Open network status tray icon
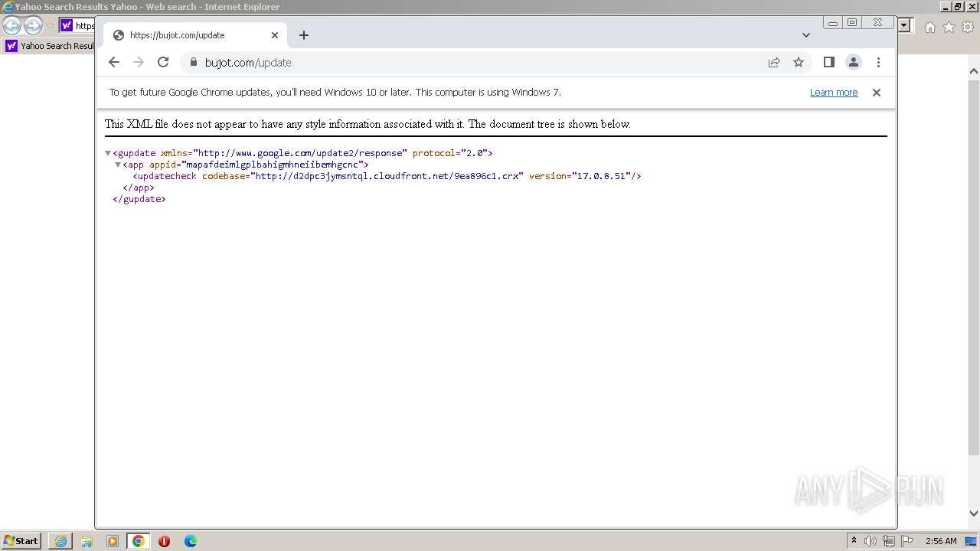This screenshot has width=980, height=551. pyautogui.click(x=889, y=541)
